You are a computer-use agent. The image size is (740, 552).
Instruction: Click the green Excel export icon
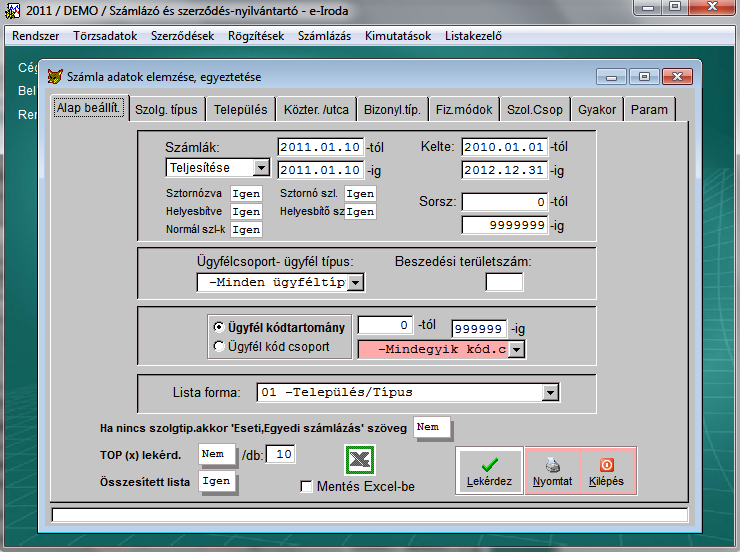click(359, 461)
